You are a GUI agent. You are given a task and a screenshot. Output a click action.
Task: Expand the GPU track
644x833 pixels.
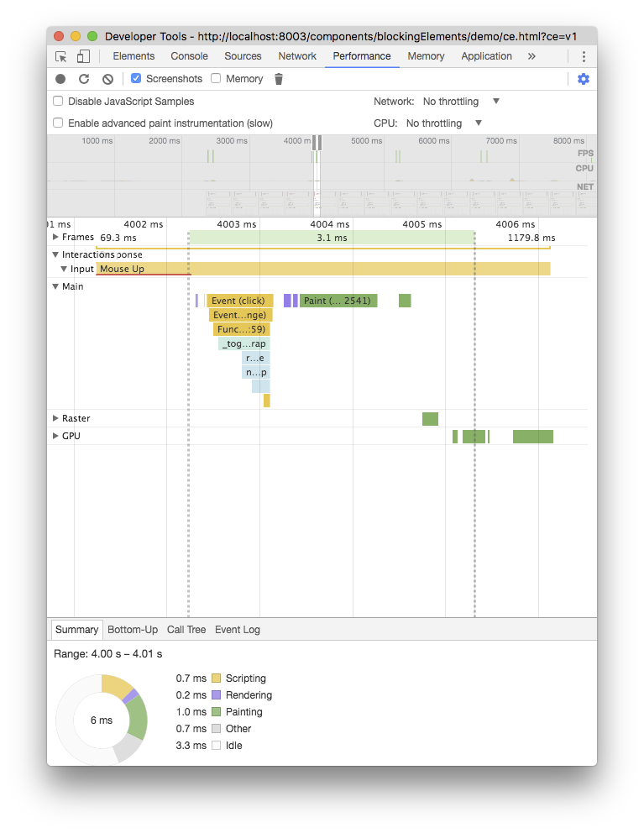coord(55,436)
